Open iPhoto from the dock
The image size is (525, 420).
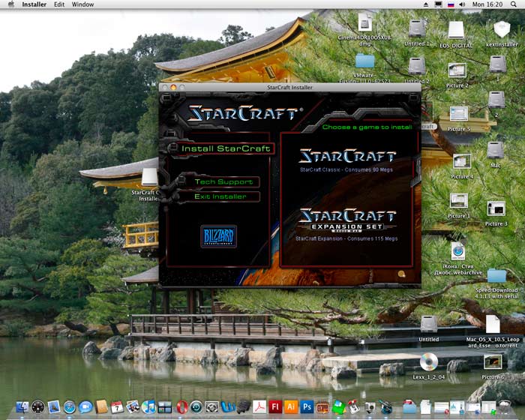pyautogui.click(x=133, y=407)
